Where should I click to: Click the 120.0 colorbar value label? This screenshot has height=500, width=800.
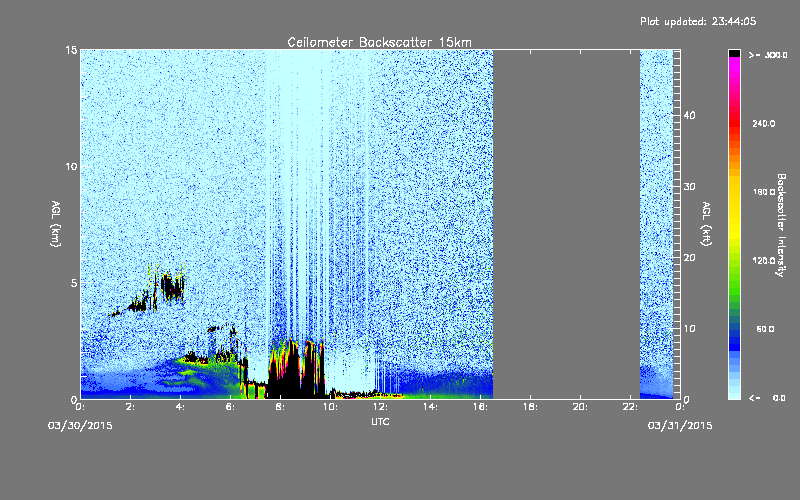click(764, 261)
